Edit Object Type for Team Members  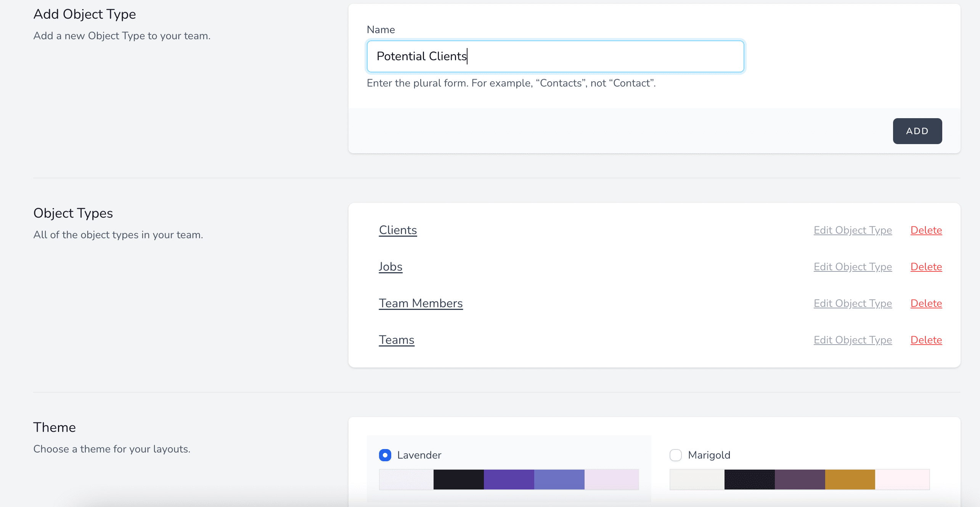pos(853,303)
